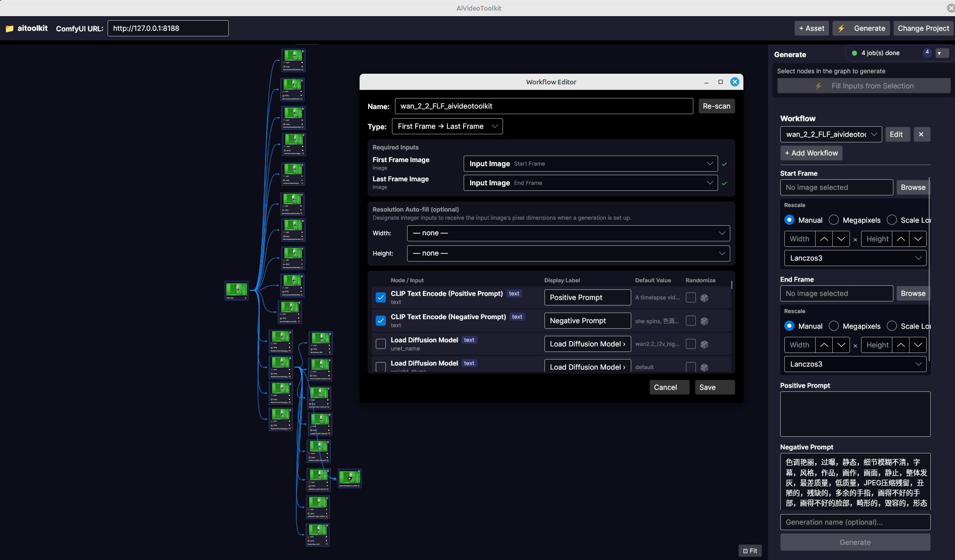Decrease End Frame rescale Height
This screenshot has height=560, width=955.
click(x=918, y=345)
